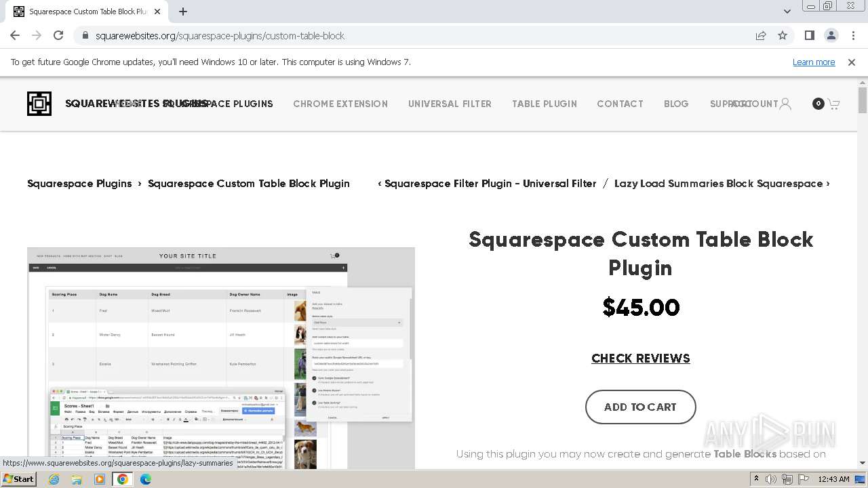Open Microsoft Edge from the taskbar
The image size is (868, 488).
(x=145, y=479)
